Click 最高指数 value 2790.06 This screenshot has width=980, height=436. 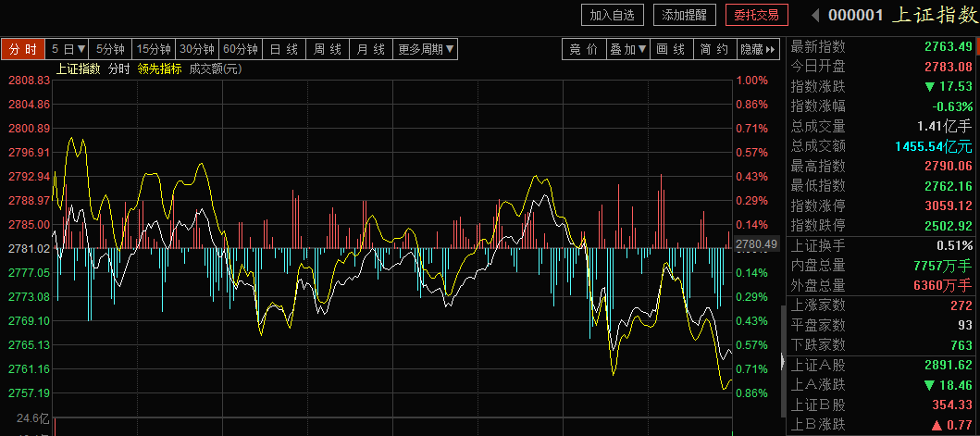click(x=949, y=167)
